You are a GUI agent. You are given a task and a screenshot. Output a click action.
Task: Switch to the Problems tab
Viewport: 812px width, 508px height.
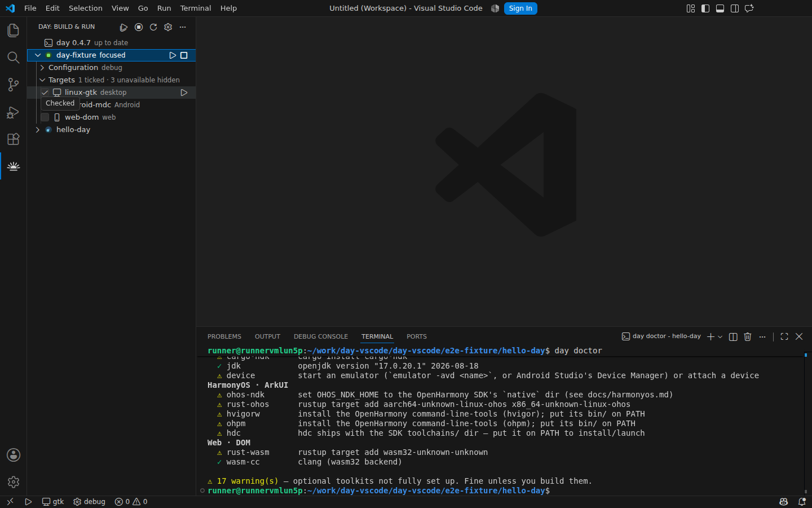click(224, 336)
